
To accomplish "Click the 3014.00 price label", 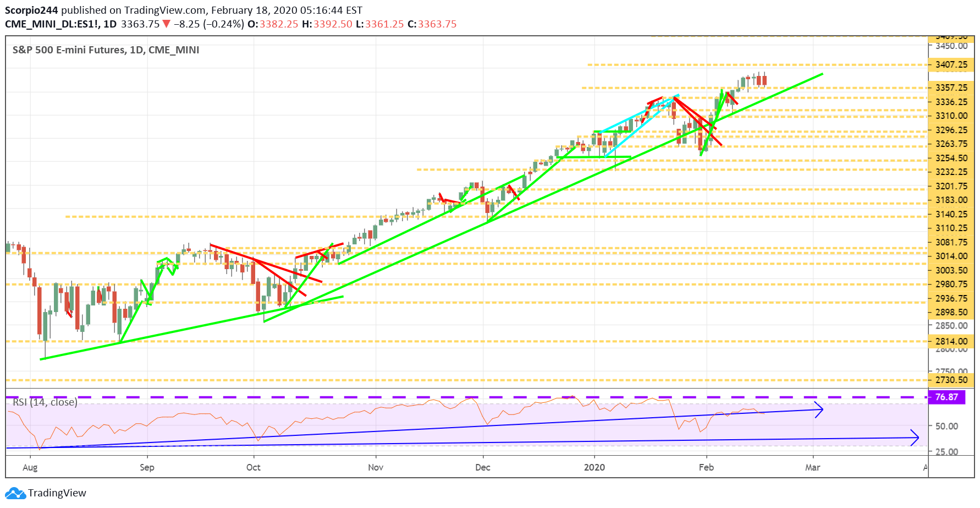I will pos(951,256).
